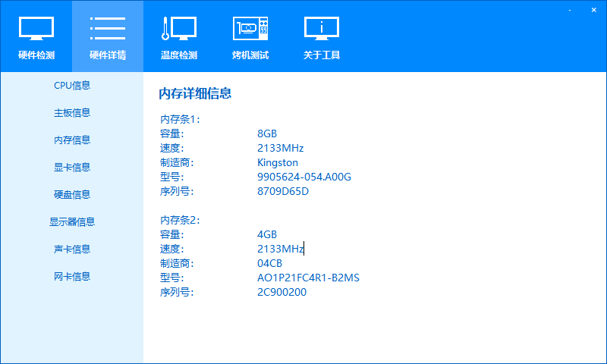Click the Kingston manufacturer value
This screenshot has height=364, width=607.
278,162
